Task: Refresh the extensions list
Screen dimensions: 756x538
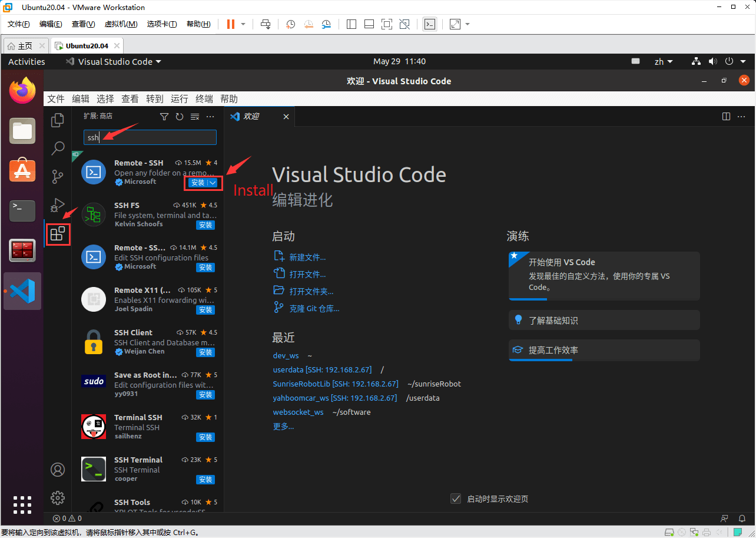Action: pyautogui.click(x=180, y=117)
